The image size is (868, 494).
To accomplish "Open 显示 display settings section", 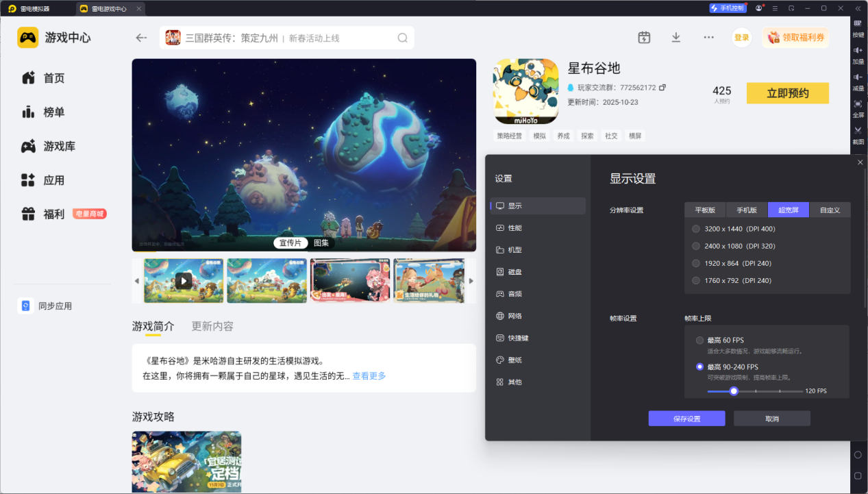I will [x=538, y=206].
